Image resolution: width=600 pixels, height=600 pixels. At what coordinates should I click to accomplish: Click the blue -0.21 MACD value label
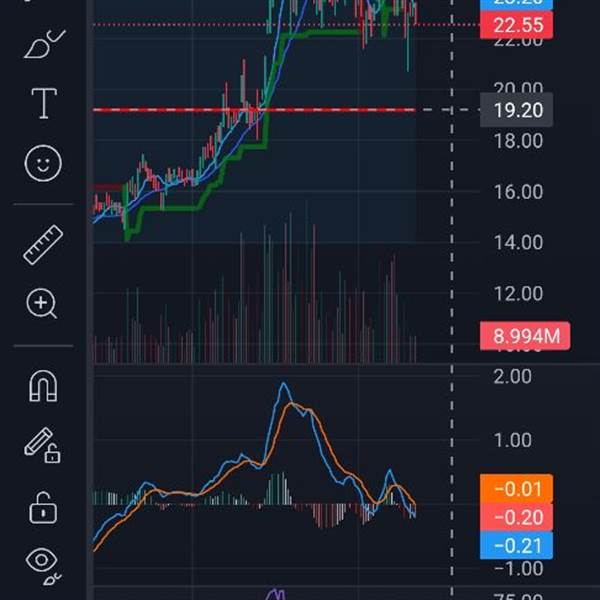[x=516, y=545]
